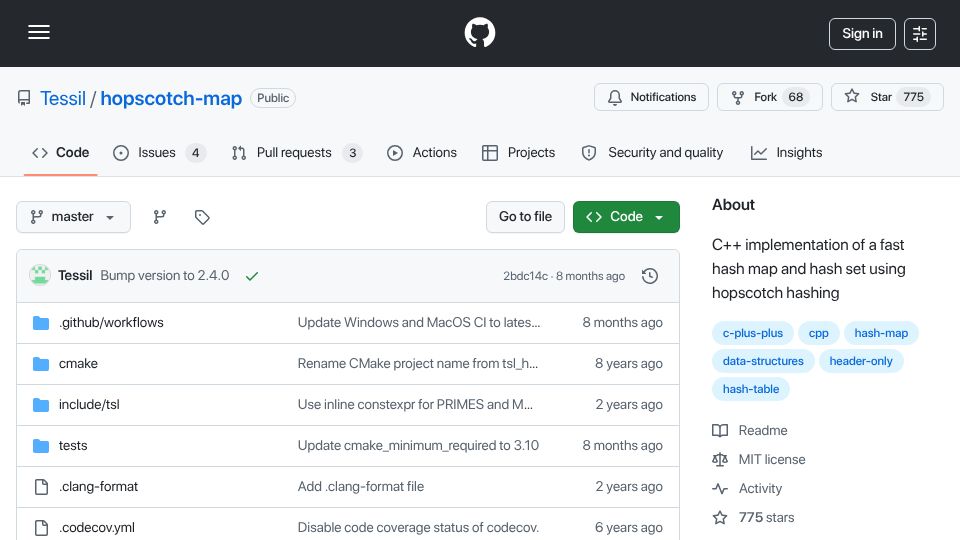Open the .github/workflows folder
The image size is (960, 540).
coord(111,323)
